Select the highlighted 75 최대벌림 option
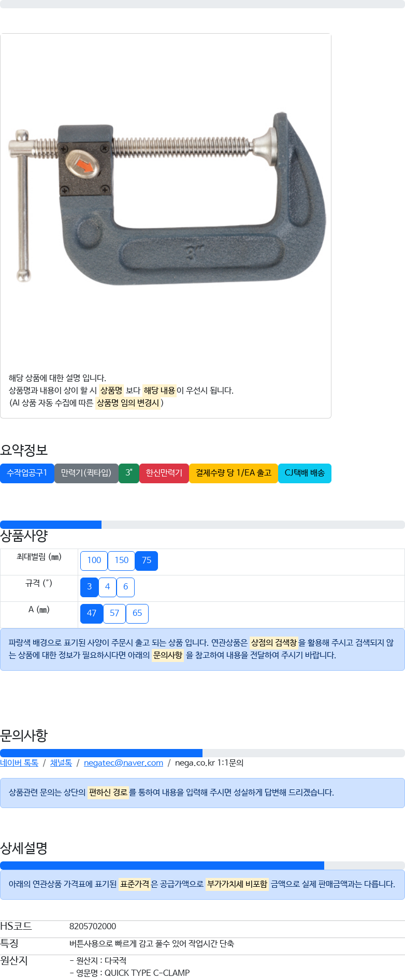The width and height of the screenshot is (405, 980). [147, 560]
